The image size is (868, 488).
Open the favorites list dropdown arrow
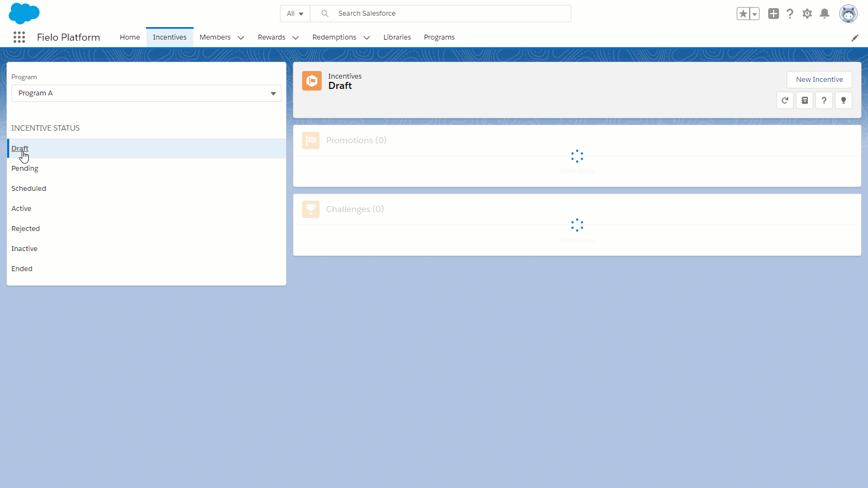[x=755, y=14]
